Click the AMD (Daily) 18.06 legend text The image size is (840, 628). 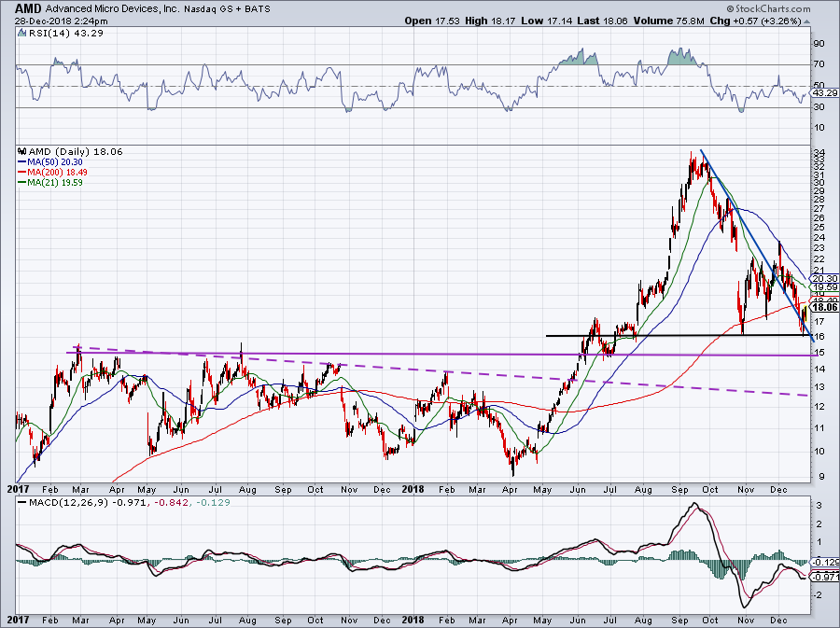coord(76,151)
